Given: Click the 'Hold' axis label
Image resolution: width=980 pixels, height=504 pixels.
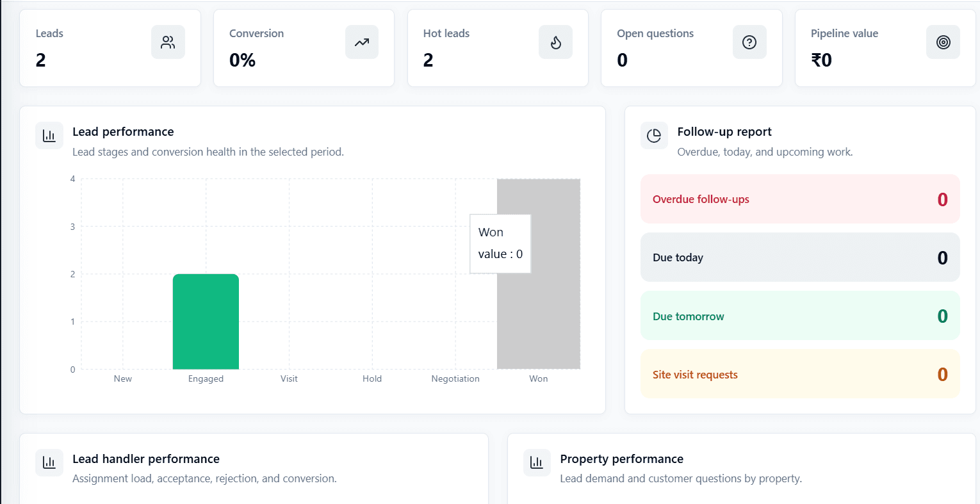Looking at the screenshot, I should 372,378.
